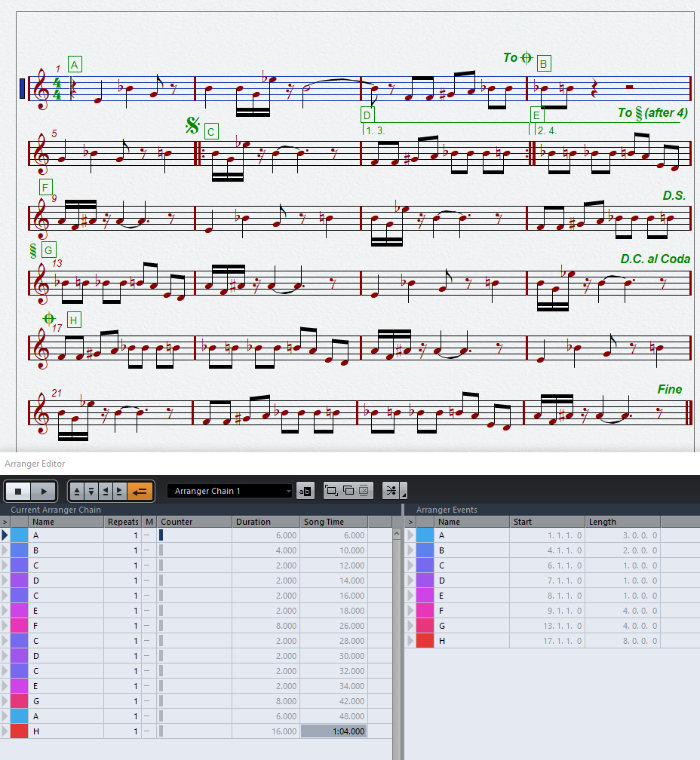The width and height of the screenshot is (700, 760).
Task: Click color swatch of event G
Action: [425, 626]
